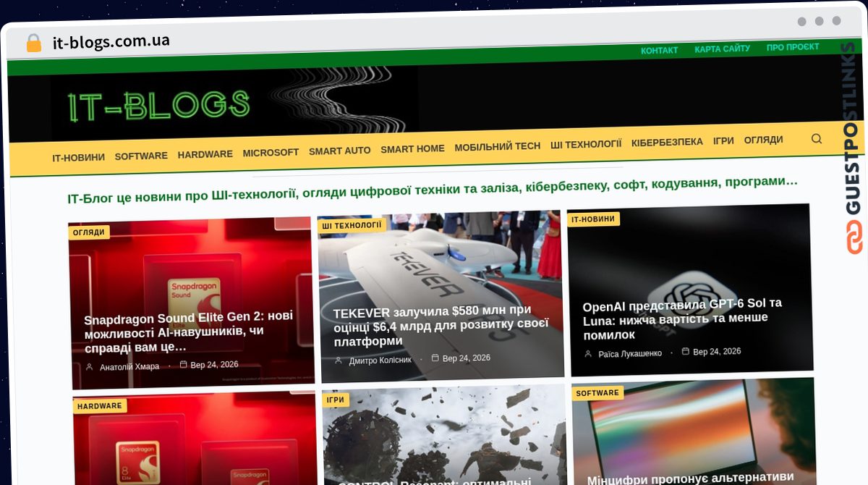Screen dimensions: 868x485
Task: Click ІГРИ badge on game article card
Action: point(336,400)
